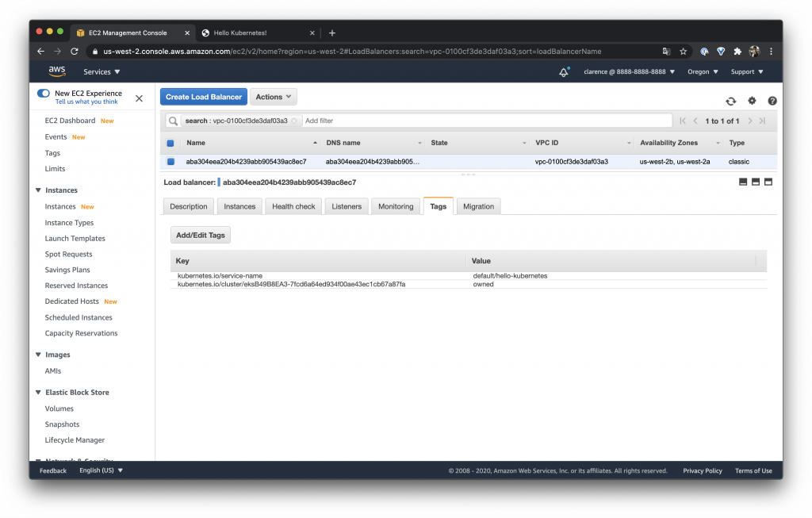Switch to the Description tab

[x=189, y=206]
